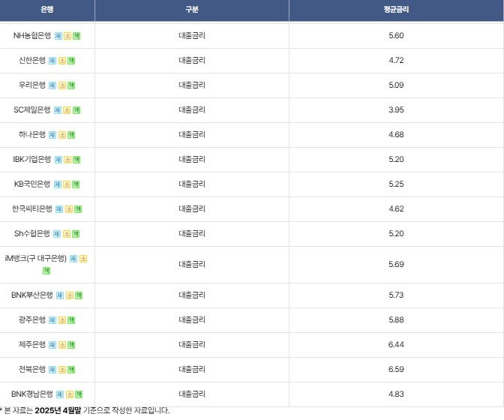Select the iM뱅크(구 대구은행) name
Viewport: 504px width, 420px height.
(36, 258)
